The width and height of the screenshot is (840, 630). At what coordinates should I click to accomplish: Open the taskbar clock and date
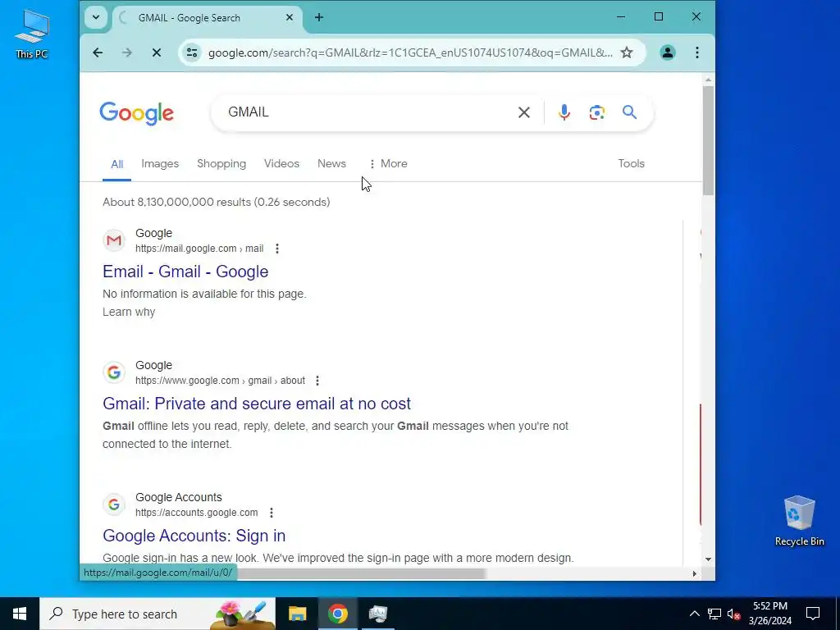click(x=769, y=614)
